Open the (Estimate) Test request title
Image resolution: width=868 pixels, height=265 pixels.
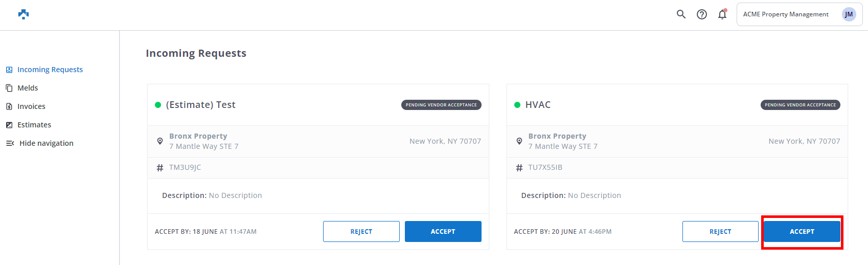200,105
